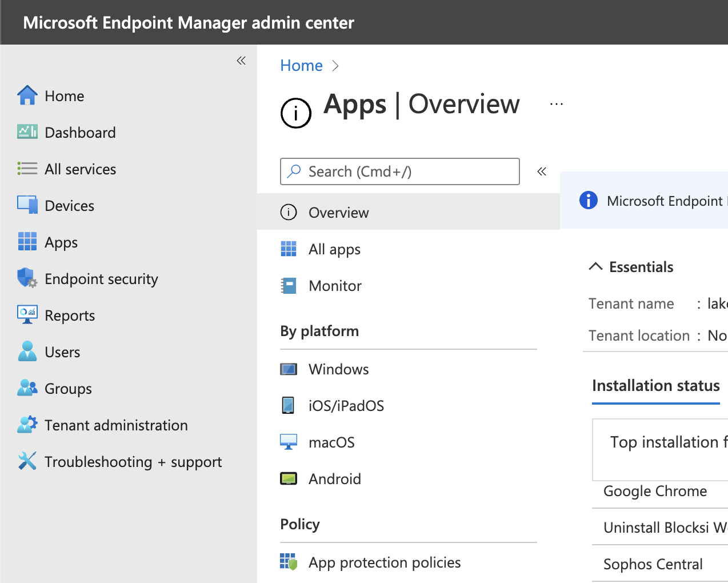This screenshot has height=583, width=728.
Task: Click the Tenant name label
Action: (631, 304)
